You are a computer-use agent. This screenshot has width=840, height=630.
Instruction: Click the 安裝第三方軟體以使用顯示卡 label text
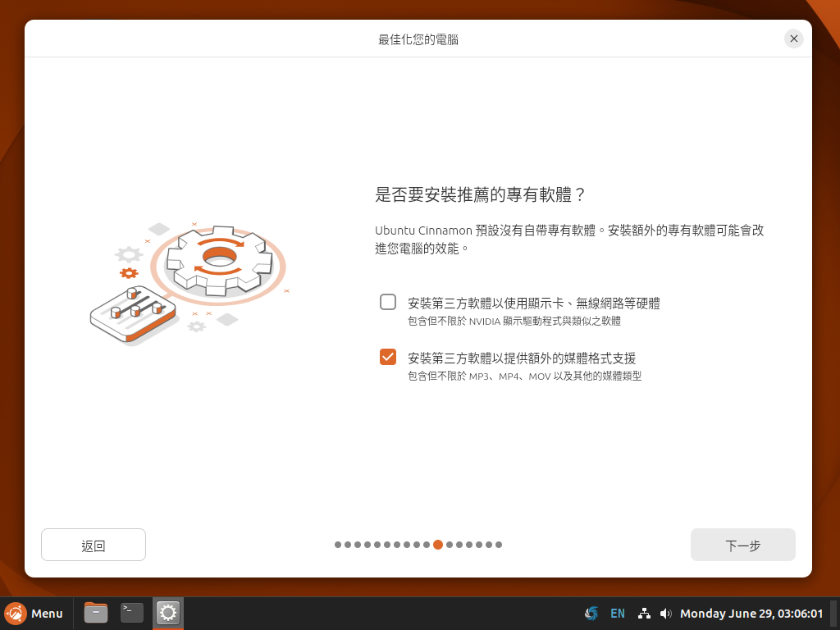coord(533,304)
